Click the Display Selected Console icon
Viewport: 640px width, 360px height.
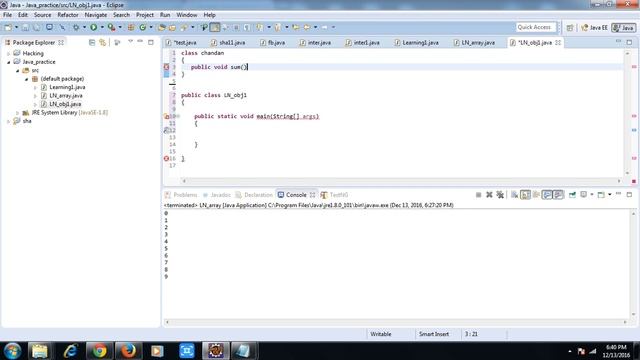tap(584, 195)
